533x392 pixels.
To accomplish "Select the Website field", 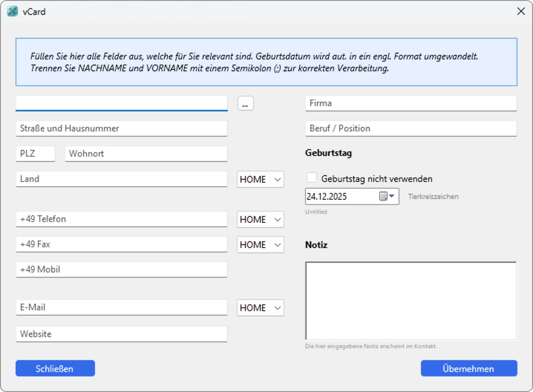I will (x=121, y=334).
